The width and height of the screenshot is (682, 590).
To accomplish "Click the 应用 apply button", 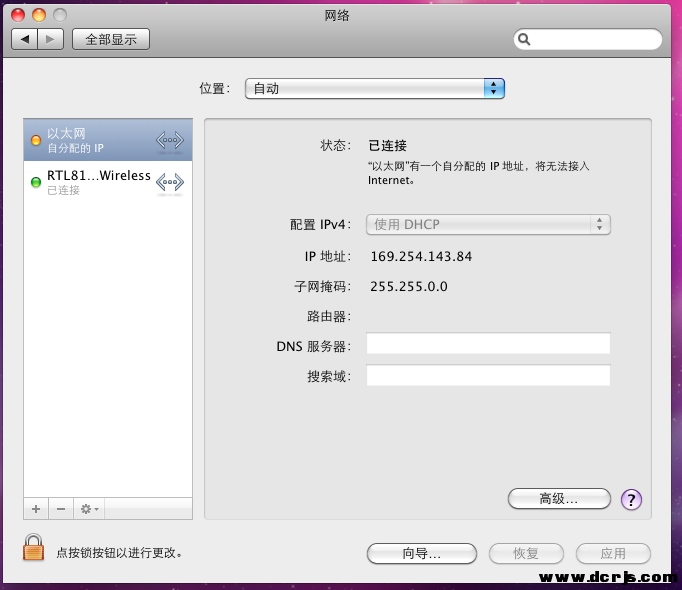I will pyautogui.click(x=613, y=553).
